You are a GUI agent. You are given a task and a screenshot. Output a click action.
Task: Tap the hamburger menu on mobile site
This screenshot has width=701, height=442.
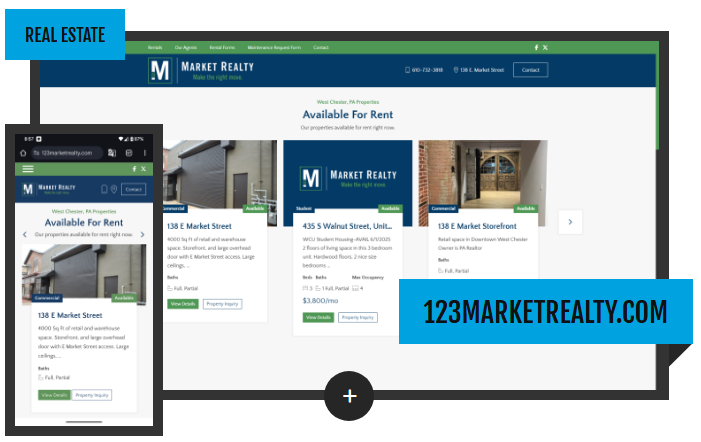pos(28,169)
